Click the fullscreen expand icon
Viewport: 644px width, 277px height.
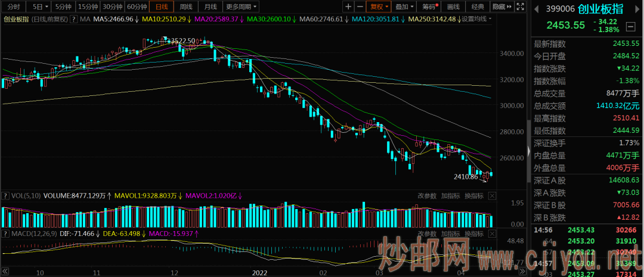tap(520, 7)
